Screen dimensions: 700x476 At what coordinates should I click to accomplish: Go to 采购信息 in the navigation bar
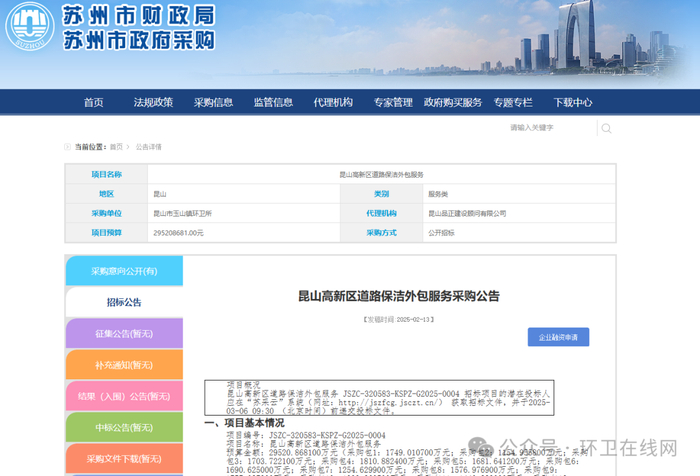tap(213, 102)
